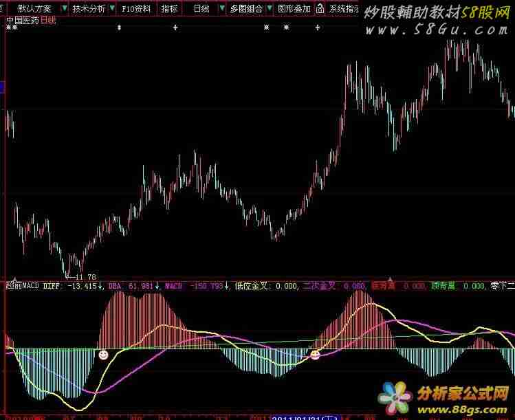This screenshot has width=515, height=420.
Task: Open the F10资料 page
Action: (x=136, y=9)
